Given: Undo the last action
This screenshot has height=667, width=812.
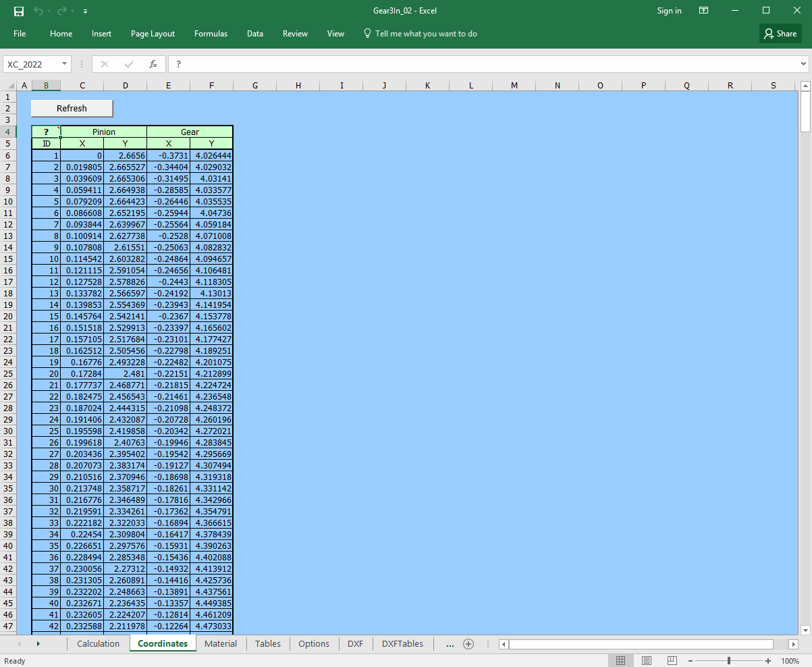Looking at the screenshot, I should coord(38,11).
